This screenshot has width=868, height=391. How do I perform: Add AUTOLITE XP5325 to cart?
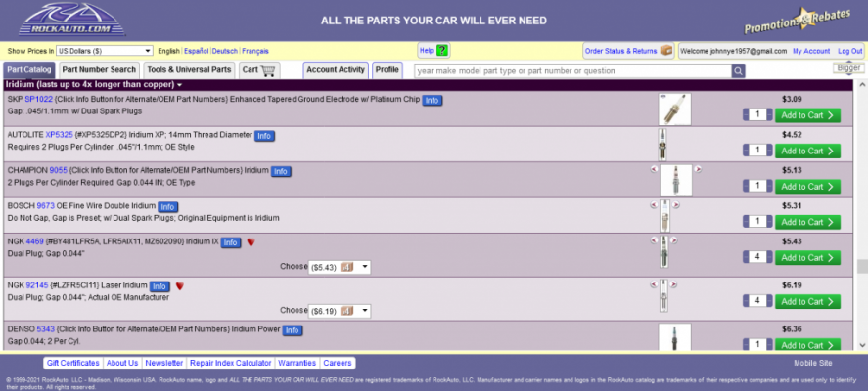[807, 151]
